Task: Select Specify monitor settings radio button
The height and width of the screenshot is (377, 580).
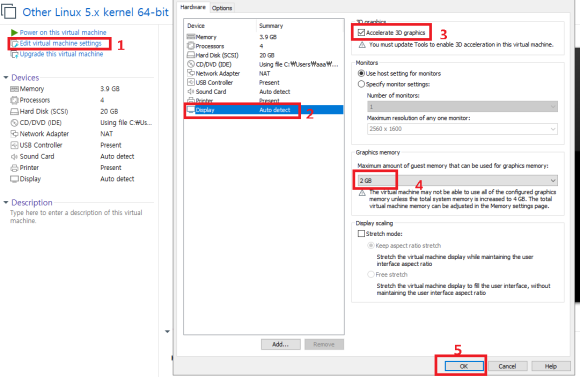Action: pos(361,84)
